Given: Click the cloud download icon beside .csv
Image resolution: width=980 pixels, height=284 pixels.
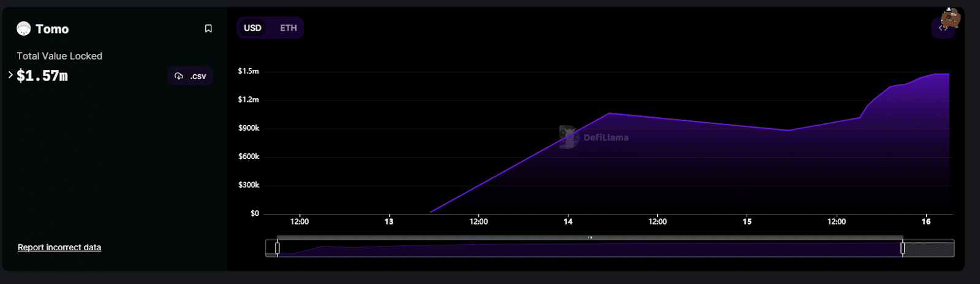Looking at the screenshot, I should pos(179,76).
